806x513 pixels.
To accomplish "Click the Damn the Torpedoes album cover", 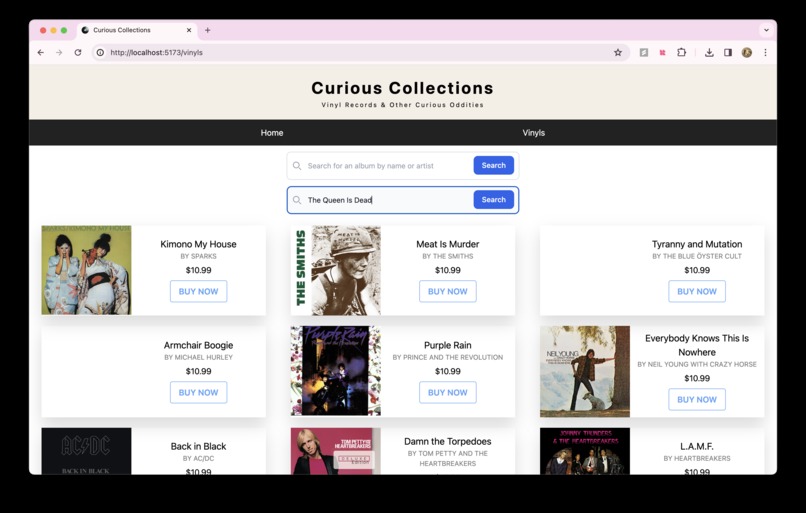I will tap(336, 451).
